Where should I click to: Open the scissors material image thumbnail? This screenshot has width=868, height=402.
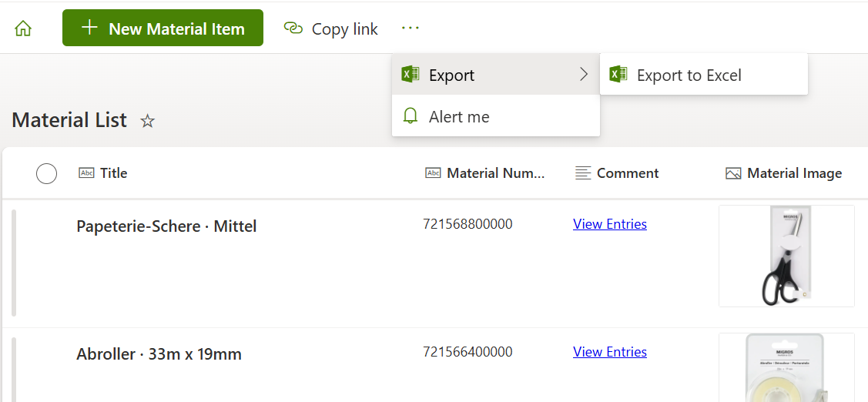[786, 256]
